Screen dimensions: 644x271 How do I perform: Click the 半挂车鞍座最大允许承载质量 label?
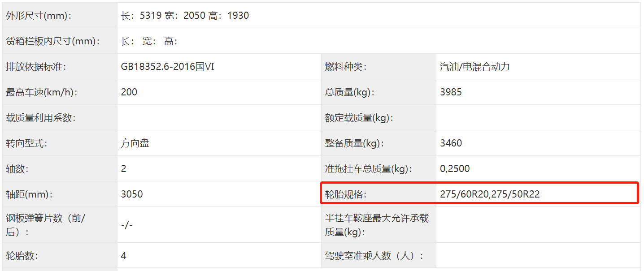377,225
